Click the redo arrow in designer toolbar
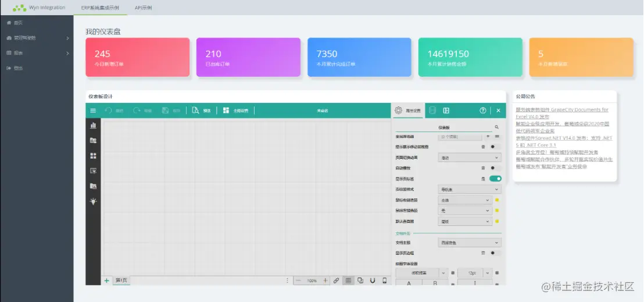The width and height of the screenshot is (644, 302). click(x=137, y=110)
